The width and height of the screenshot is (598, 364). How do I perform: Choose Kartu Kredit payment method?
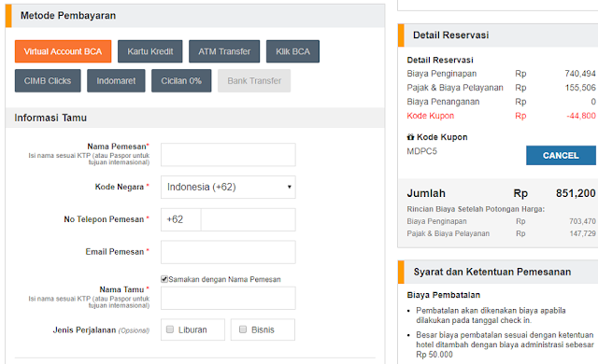point(149,51)
